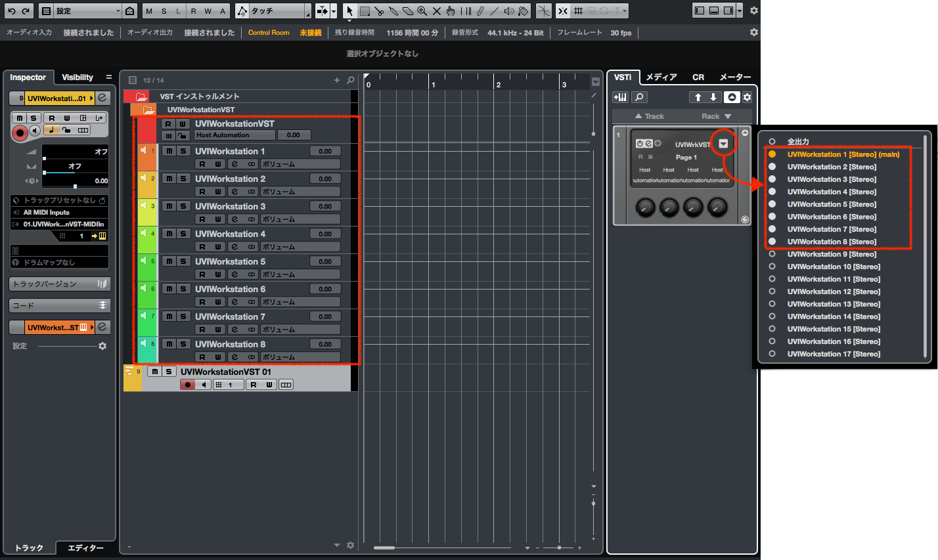The image size is (938, 560).
Task: Open the window layout dropdown arrow top right
Action: [x=740, y=11]
